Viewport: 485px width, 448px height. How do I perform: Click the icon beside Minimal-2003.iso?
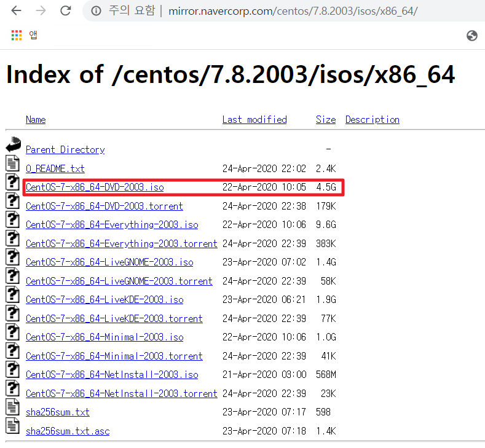click(13, 331)
